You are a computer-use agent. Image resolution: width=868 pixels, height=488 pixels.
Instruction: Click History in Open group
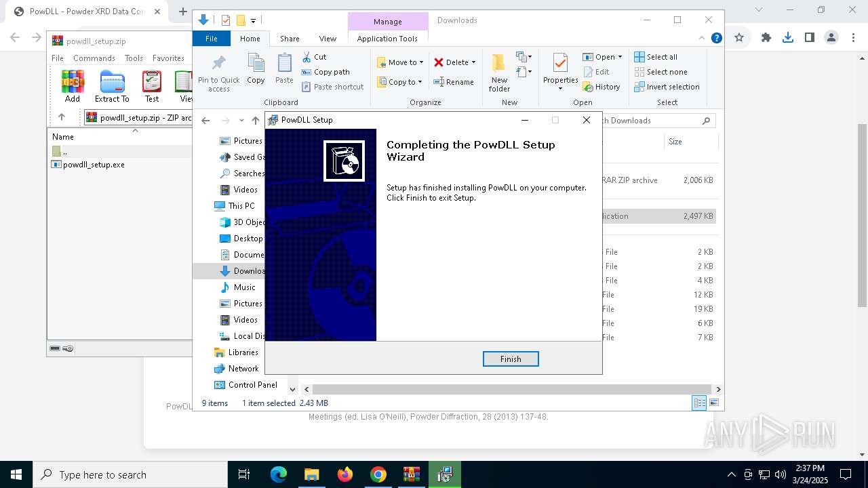(601, 87)
